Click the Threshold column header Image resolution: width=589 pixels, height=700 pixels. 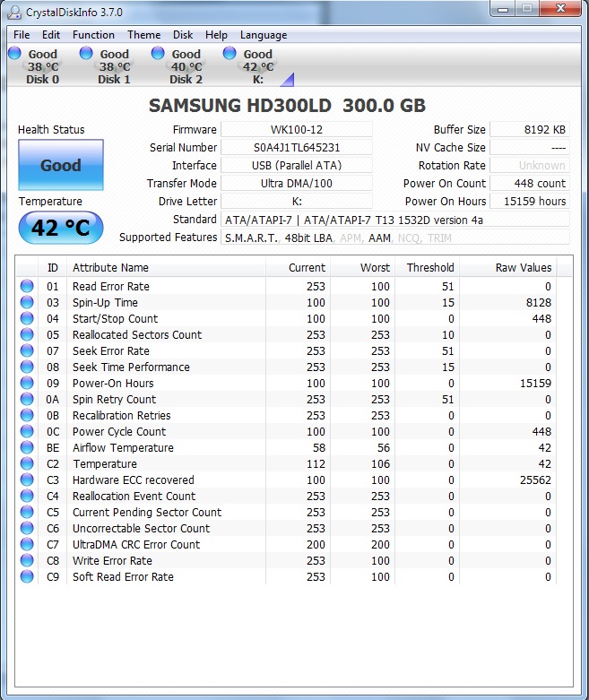point(428,267)
